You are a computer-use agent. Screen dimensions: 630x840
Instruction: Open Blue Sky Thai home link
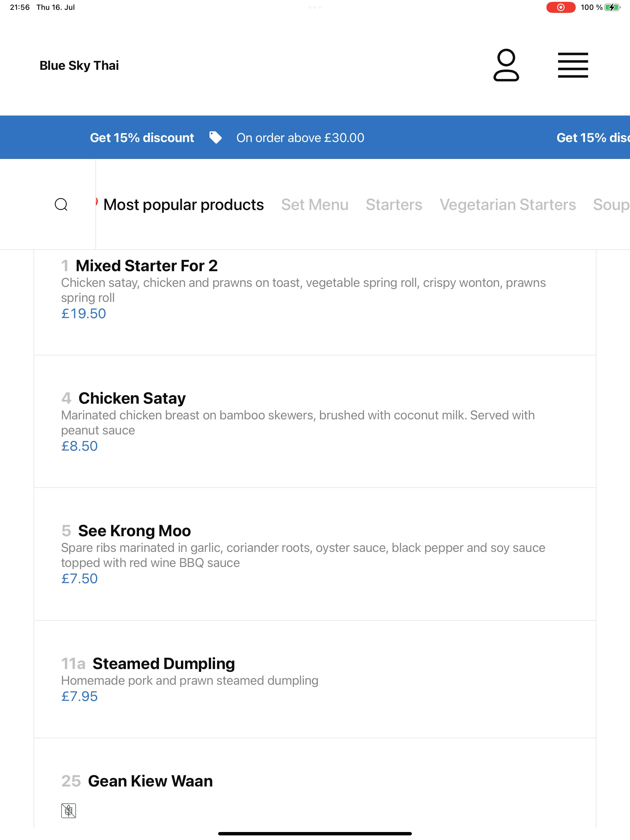click(79, 65)
